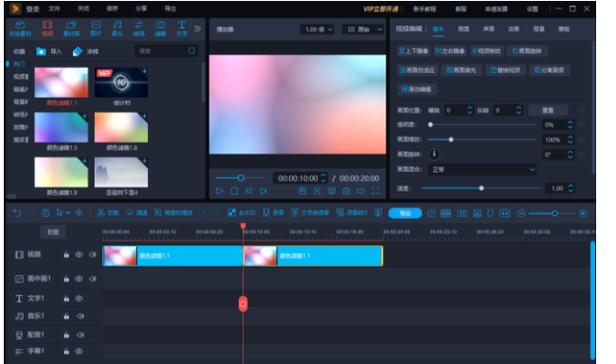Open 设置 in the title bar

pos(532,9)
